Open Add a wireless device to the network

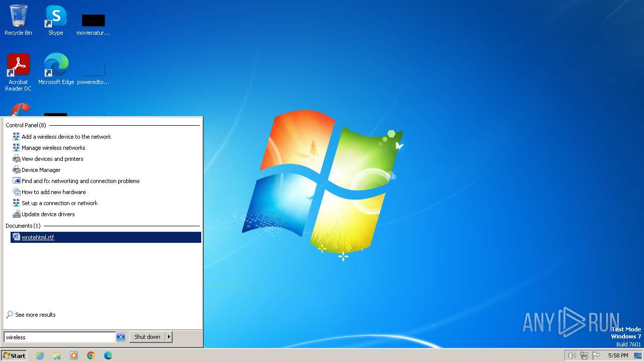[106, 137]
